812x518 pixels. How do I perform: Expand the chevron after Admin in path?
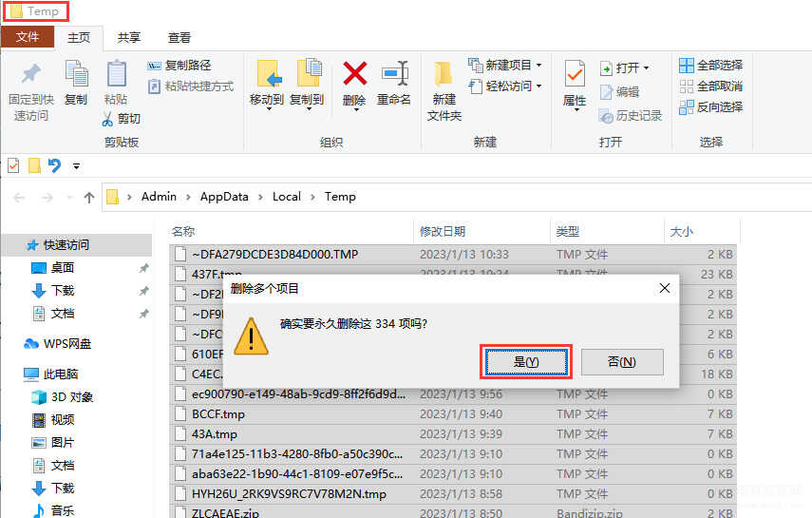pos(188,197)
